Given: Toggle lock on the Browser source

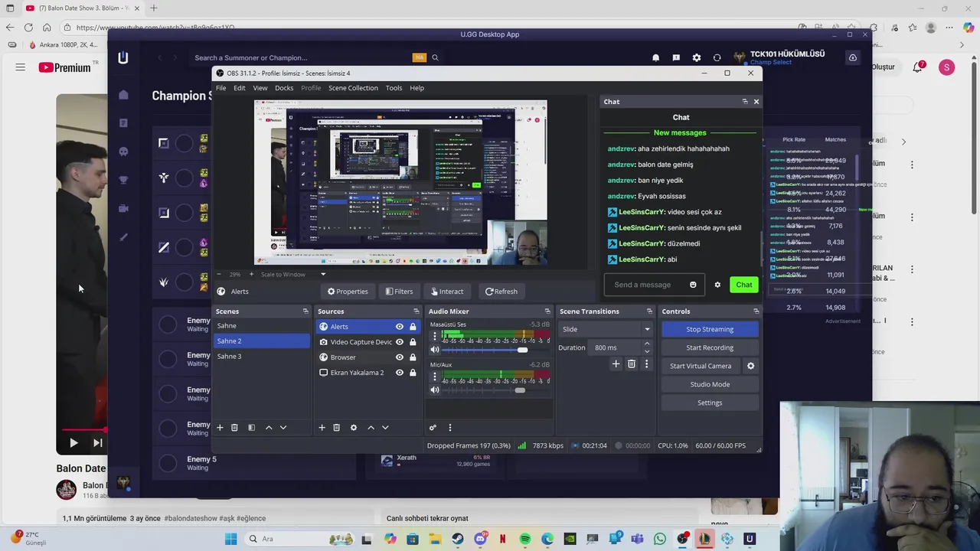Looking at the screenshot, I should coord(413,357).
